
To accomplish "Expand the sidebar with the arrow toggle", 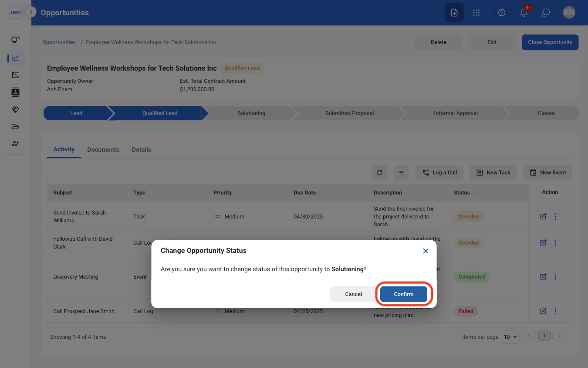I will click(30, 12).
